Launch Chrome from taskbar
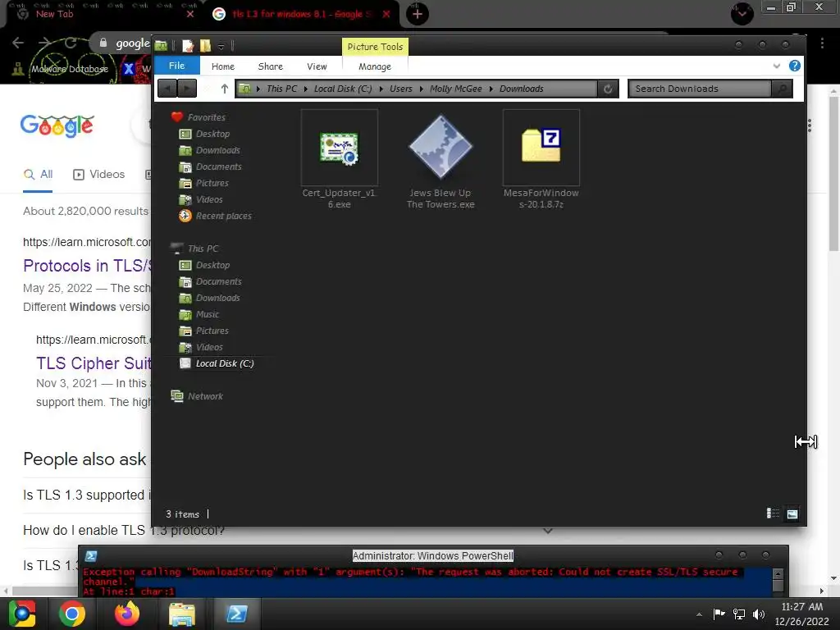840x630 pixels. pos(72,614)
